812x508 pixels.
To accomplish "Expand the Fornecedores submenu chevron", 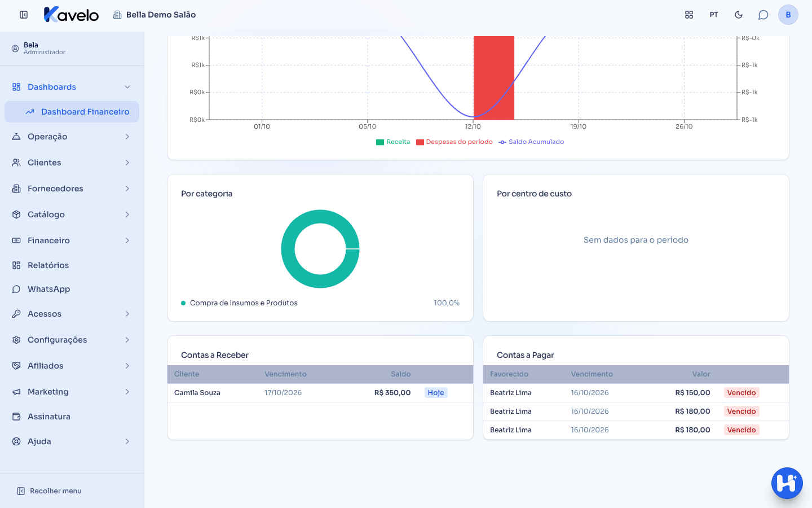I will click(x=127, y=189).
